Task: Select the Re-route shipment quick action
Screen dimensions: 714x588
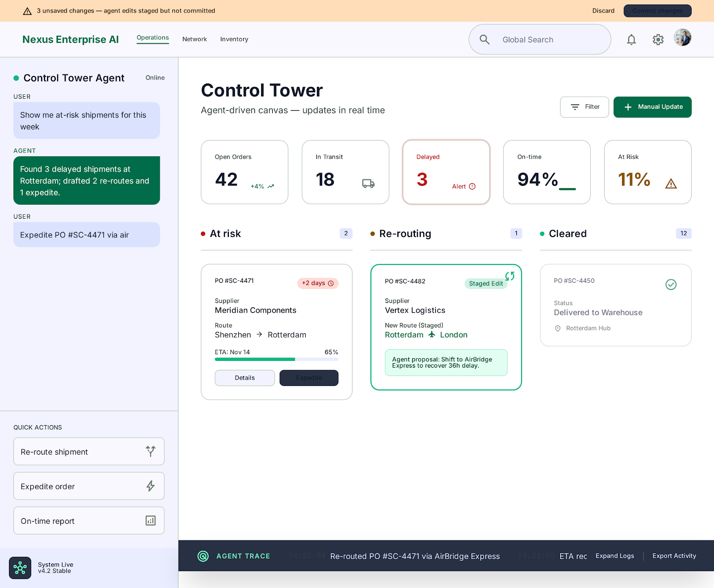Action: pos(89,451)
